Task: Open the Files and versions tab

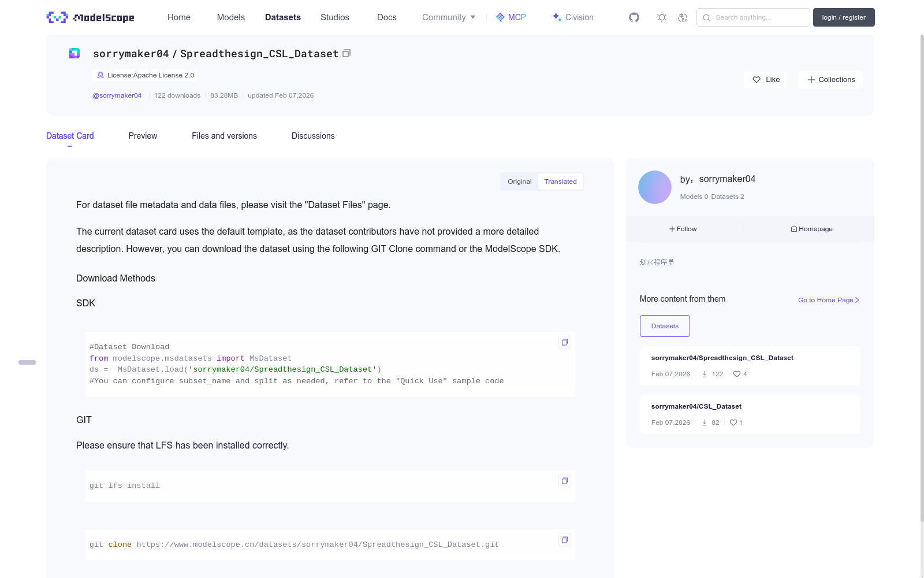Action: pyautogui.click(x=224, y=136)
